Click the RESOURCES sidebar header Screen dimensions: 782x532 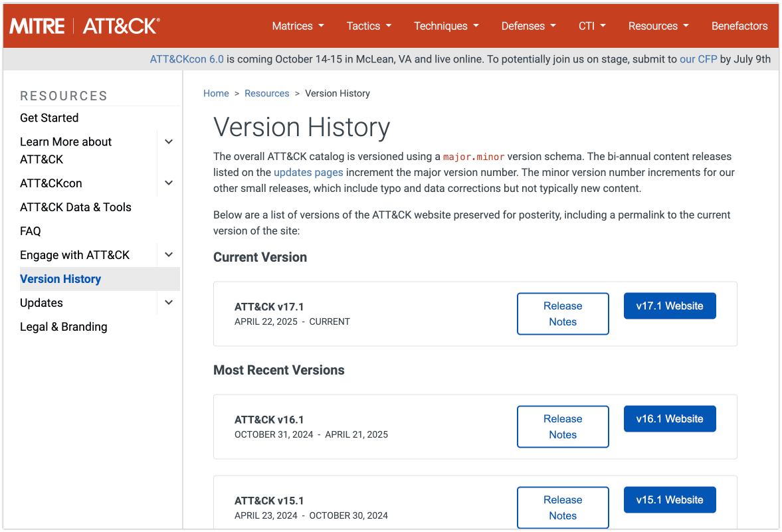64,96
